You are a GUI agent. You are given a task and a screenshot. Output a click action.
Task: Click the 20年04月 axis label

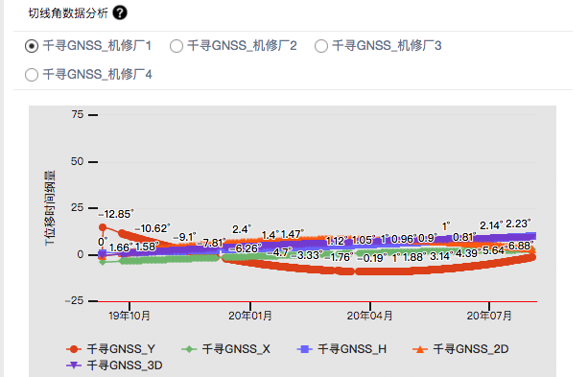(x=369, y=316)
